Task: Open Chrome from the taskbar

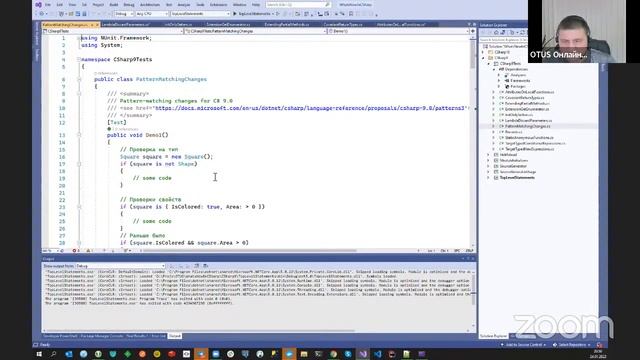Action: [333, 354]
